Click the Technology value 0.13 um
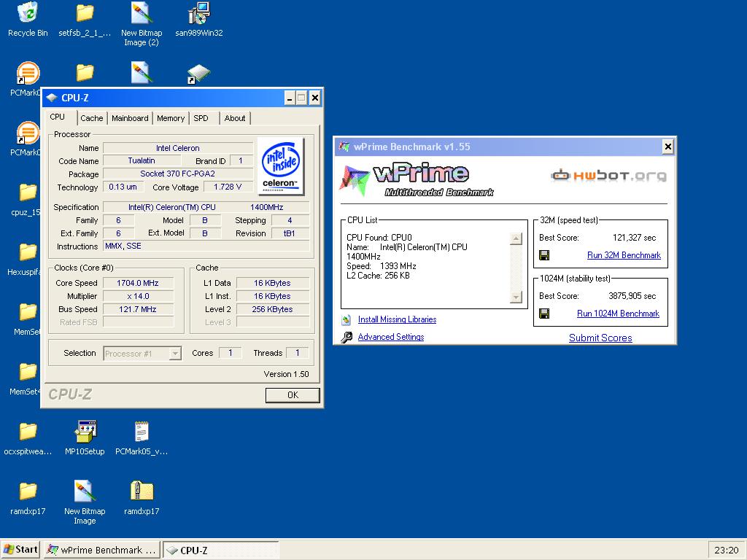The image size is (747, 560). click(123, 187)
